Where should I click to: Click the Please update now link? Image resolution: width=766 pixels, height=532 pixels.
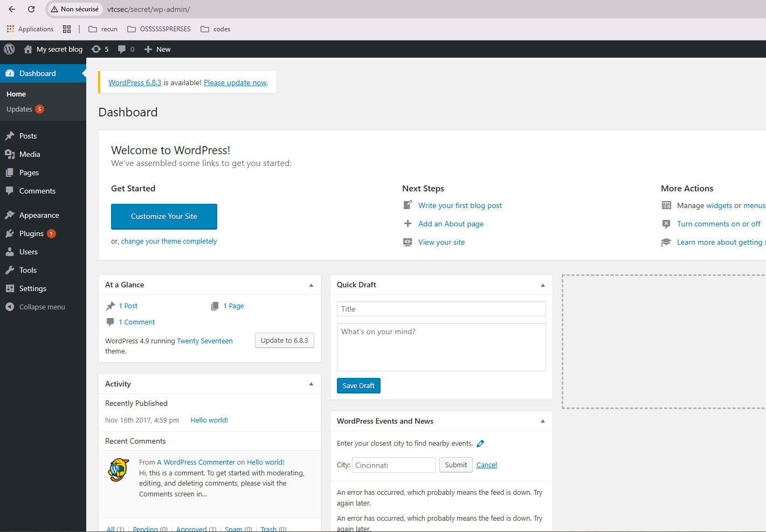(234, 82)
